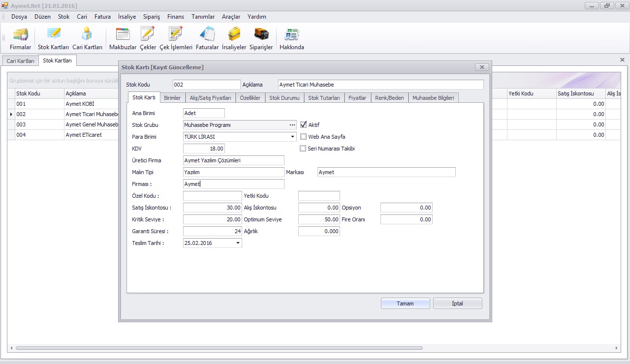Select the Stok Kartları document tab

tap(57, 61)
